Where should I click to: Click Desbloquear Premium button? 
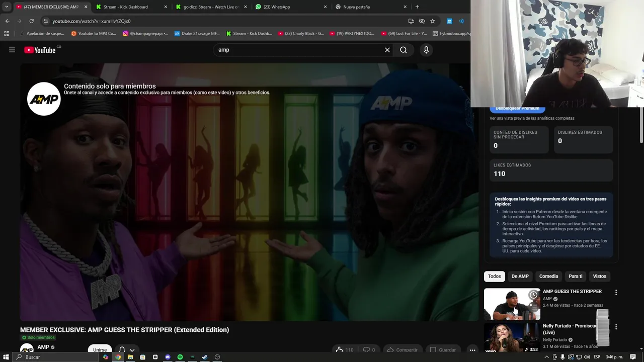tap(517, 109)
